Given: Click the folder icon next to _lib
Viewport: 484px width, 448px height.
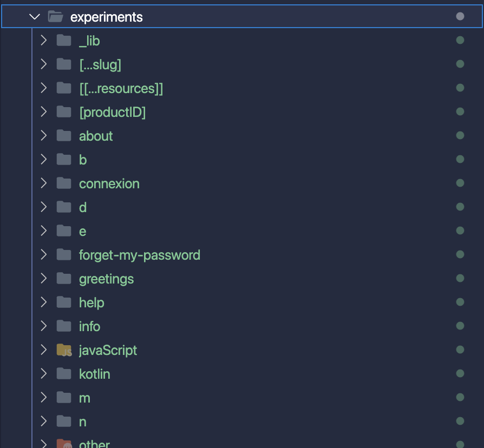Looking at the screenshot, I should (x=64, y=41).
